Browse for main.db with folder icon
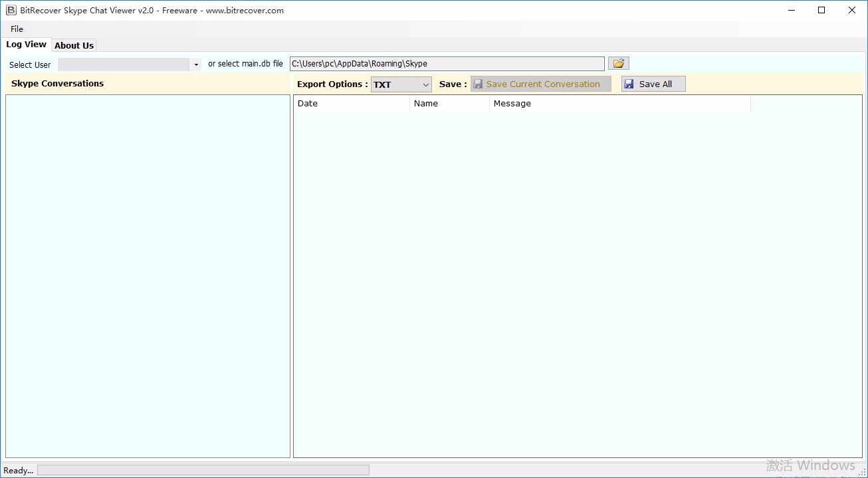 pos(619,63)
